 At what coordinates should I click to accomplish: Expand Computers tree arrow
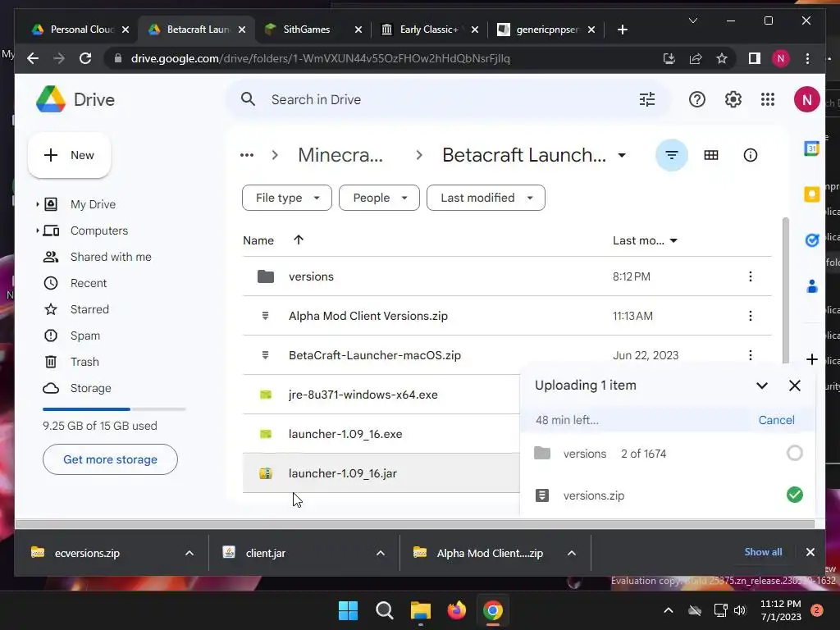[37, 231]
